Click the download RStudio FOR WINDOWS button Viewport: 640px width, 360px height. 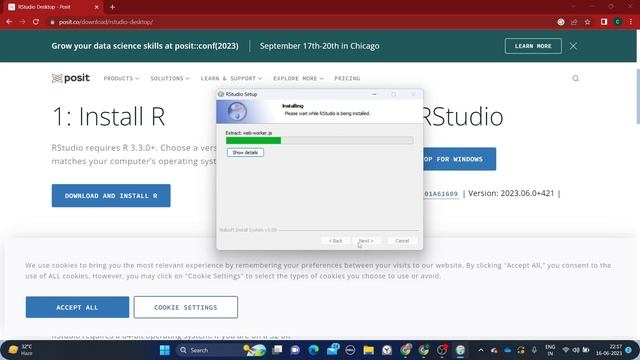pyautogui.click(x=460, y=159)
